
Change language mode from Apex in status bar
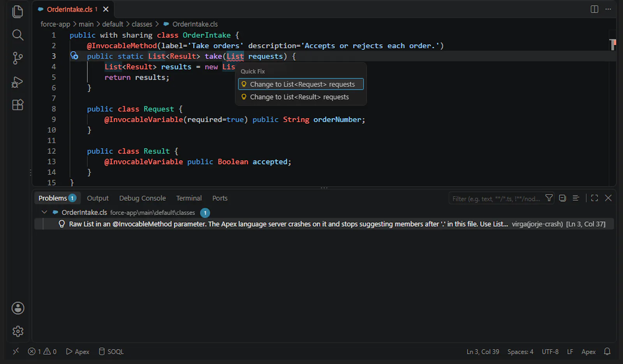[x=588, y=352]
